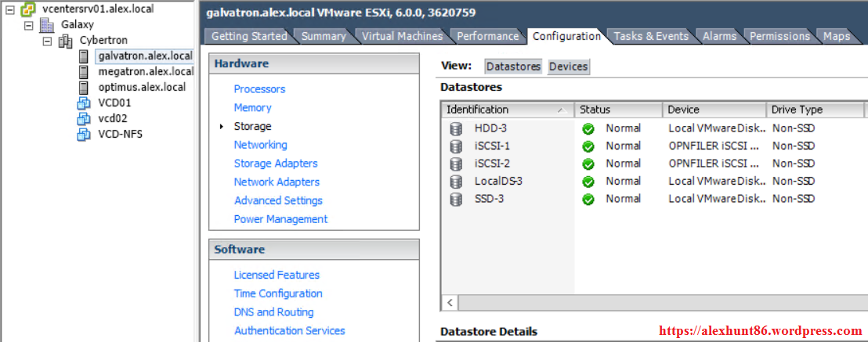Open Processors hardware settings
Image resolution: width=868 pixels, height=342 pixels.
(x=259, y=89)
